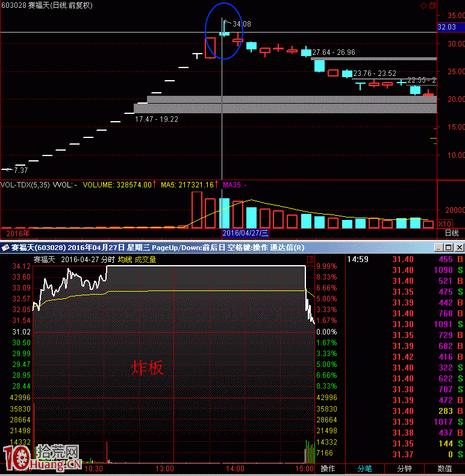Click the red diamond icon atop the daily chart
Screen dimensions: 465x476
(423, 5)
